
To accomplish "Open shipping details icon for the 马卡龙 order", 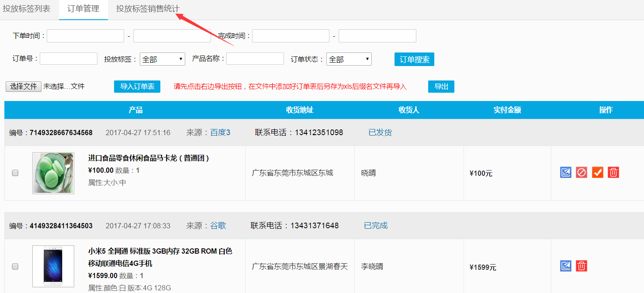I will [566, 172].
